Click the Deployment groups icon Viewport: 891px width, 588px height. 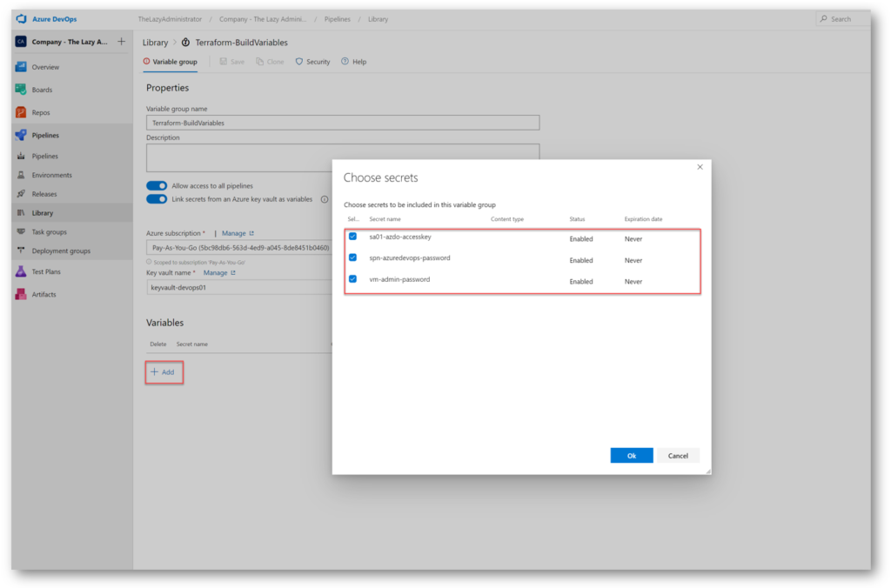pyautogui.click(x=21, y=251)
